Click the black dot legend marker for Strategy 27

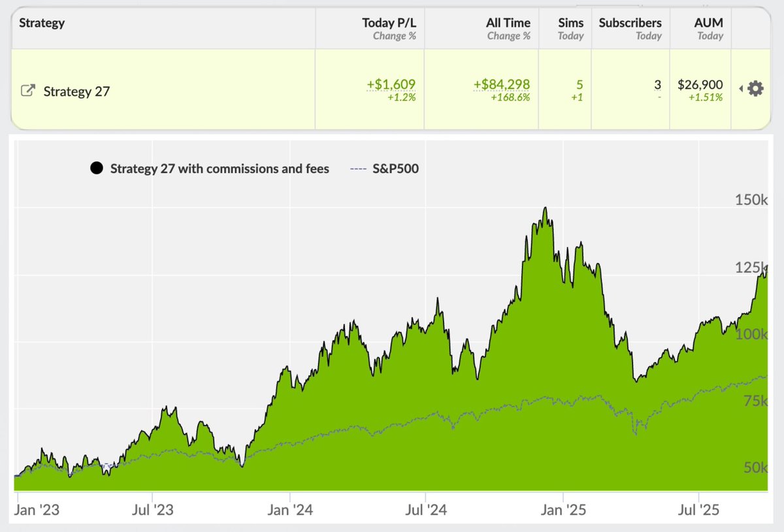click(x=97, y=168)
